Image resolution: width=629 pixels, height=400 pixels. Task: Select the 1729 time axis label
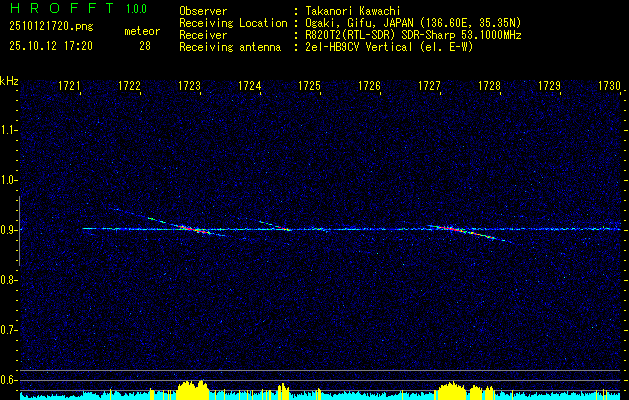[x=549, y=86]
